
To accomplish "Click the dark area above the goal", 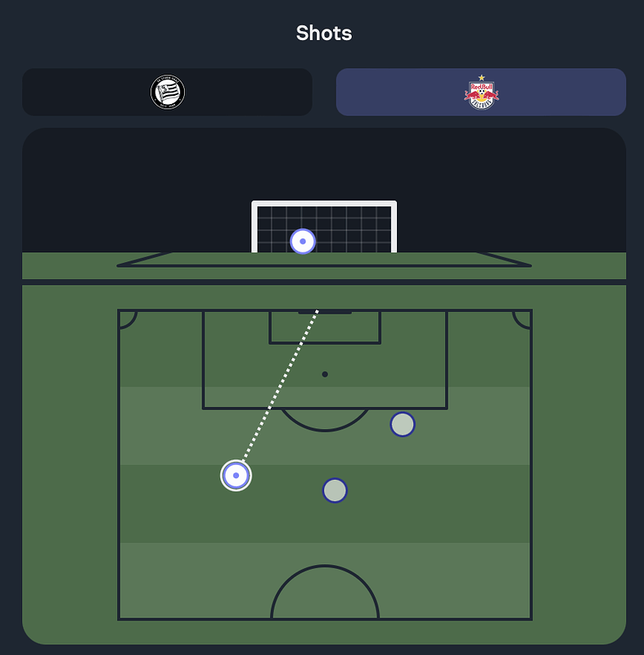I will click(324, 165).
